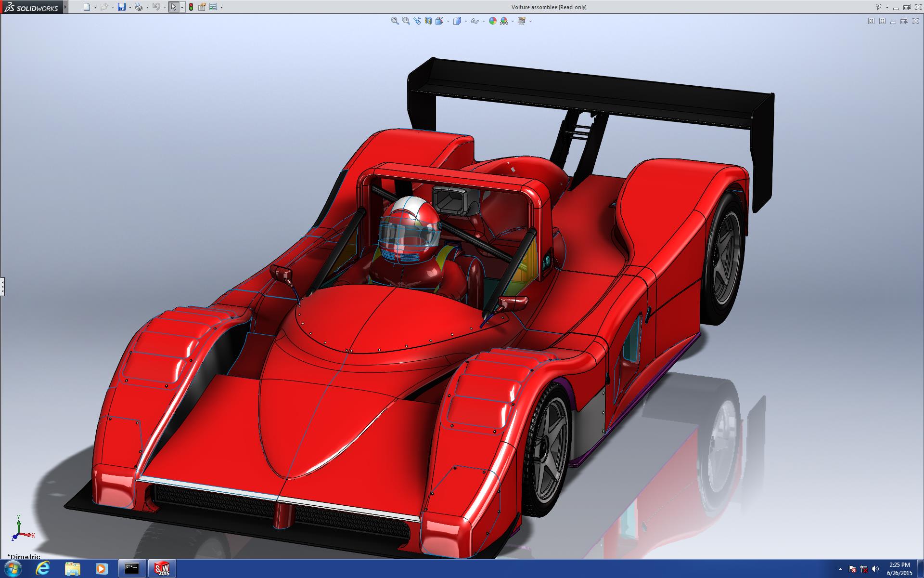Click the Print icon

tap(139, 7)
